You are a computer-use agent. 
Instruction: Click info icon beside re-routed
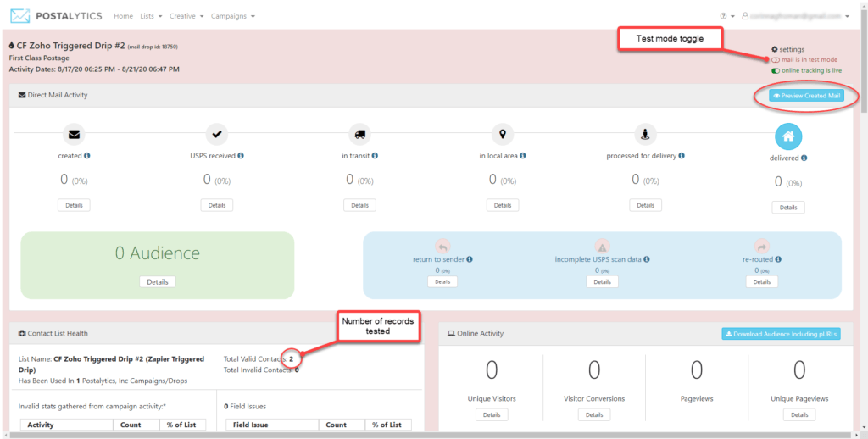[778, 259]
